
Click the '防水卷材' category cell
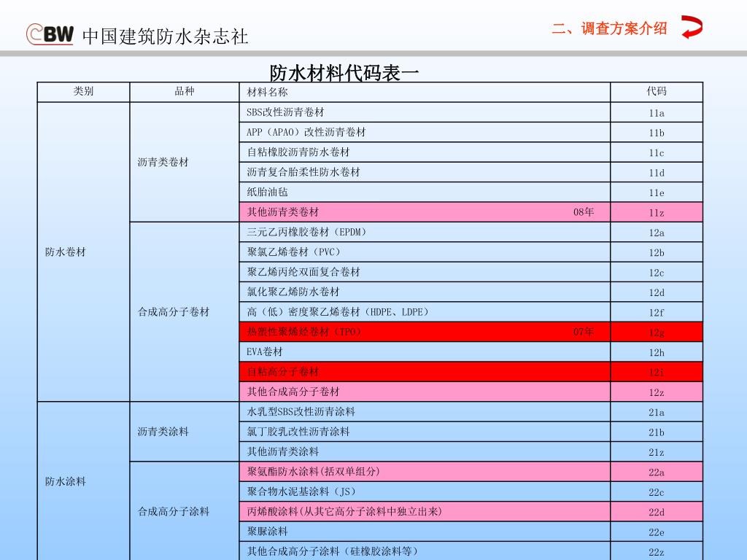tap(83, 252)
